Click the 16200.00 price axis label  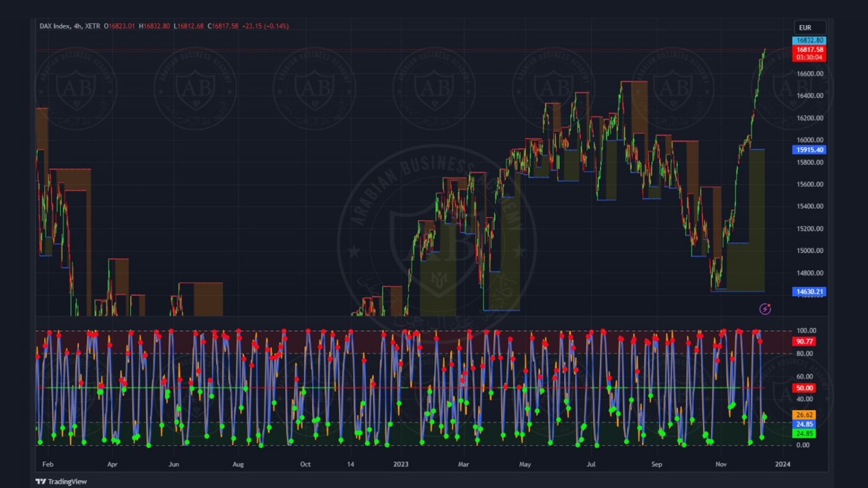tap(810, 118)
